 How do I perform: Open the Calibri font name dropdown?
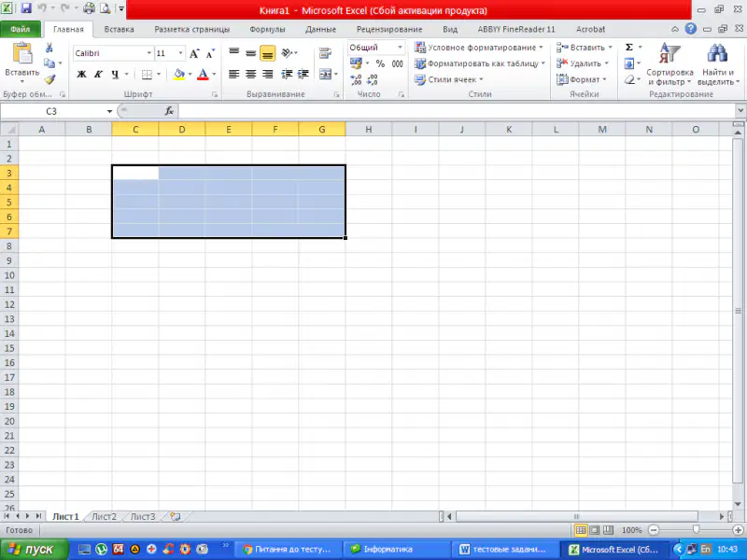(149, 53)
